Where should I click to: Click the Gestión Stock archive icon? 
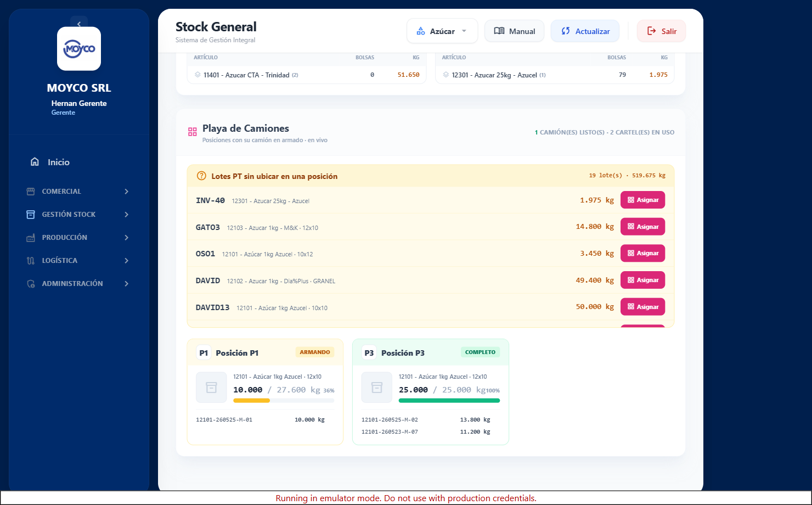click(x=31, y=215)
